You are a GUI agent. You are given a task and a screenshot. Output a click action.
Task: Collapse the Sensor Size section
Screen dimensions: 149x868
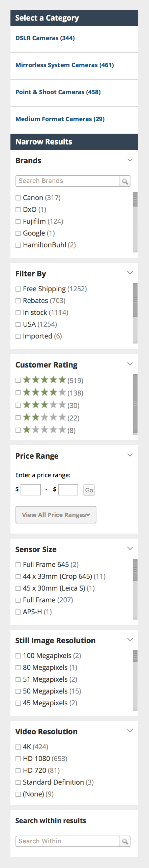click(130, 548)
